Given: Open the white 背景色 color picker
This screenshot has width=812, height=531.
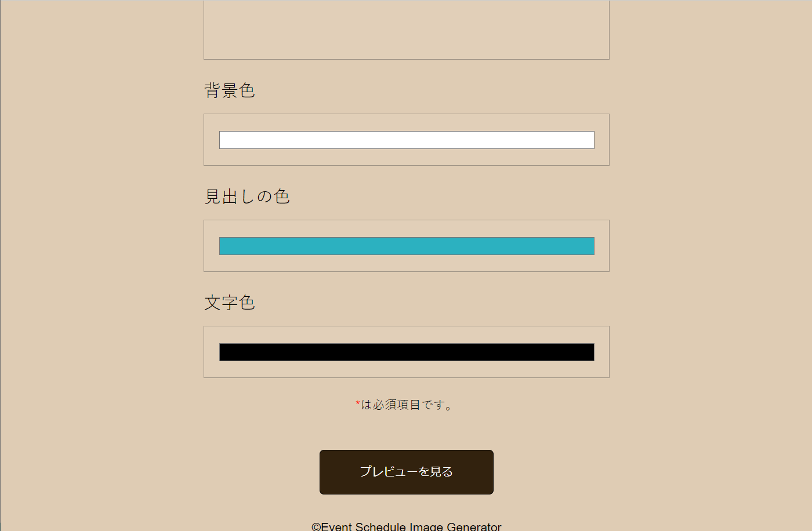Looking at the screenshot, I should coord(406,140).
